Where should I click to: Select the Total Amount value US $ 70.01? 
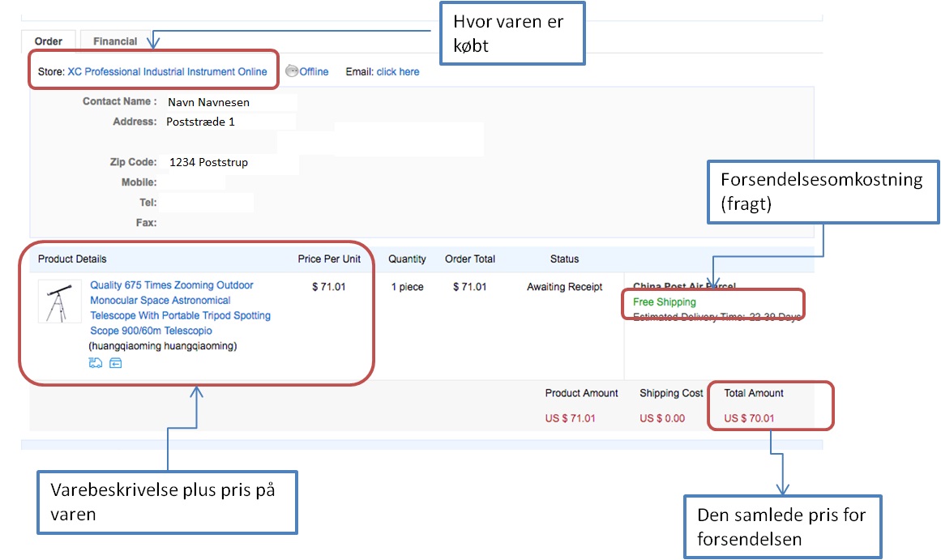[x=749, y=418]
